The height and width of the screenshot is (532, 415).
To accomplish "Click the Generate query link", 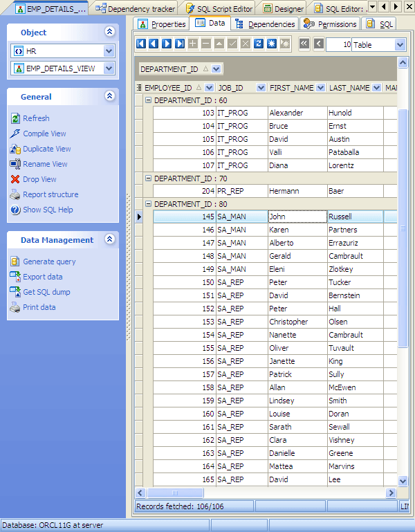I will [x=49, y=262].
